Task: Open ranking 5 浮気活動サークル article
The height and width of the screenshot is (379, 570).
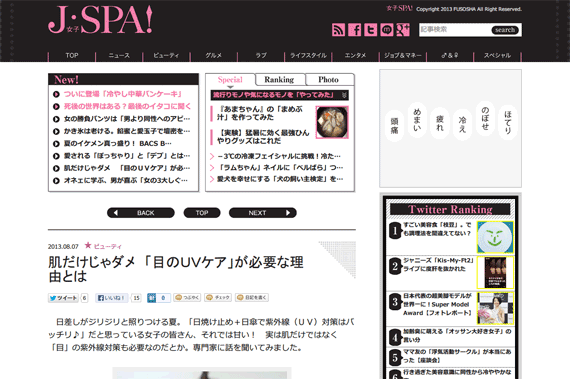Action: click(x=457, y=356)
